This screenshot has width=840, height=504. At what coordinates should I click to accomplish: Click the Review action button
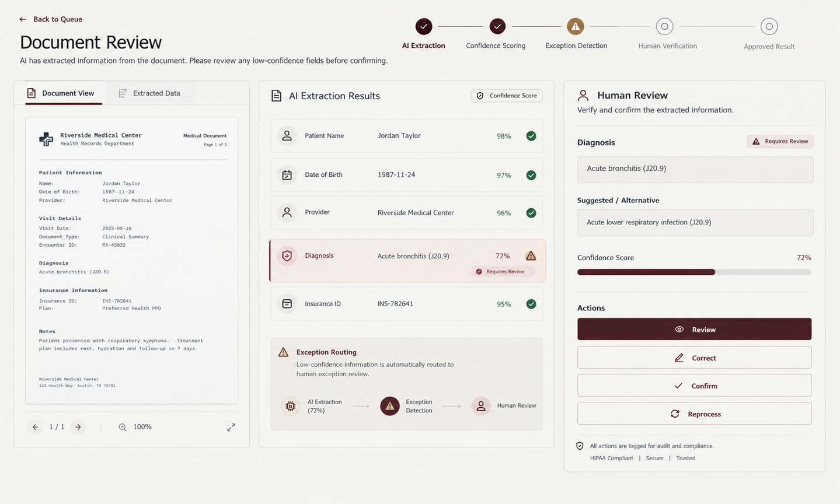pos(694,329)
